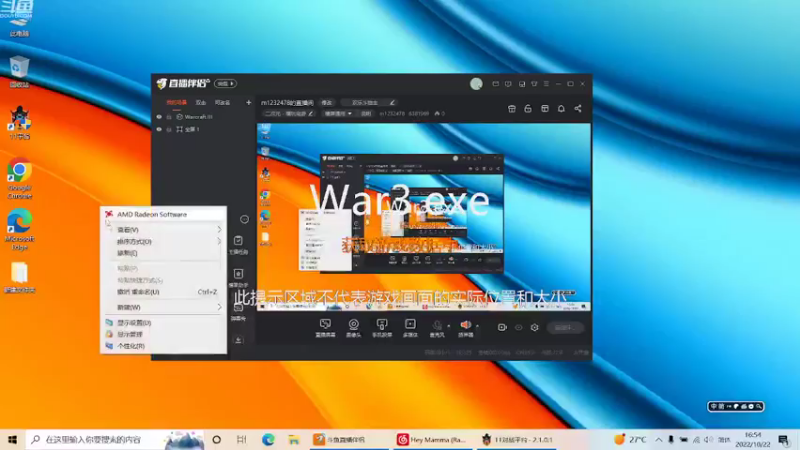Open the notification bell icon
Image resolution: width=800 pixels, height=450 pixels.
click(561, 109)
